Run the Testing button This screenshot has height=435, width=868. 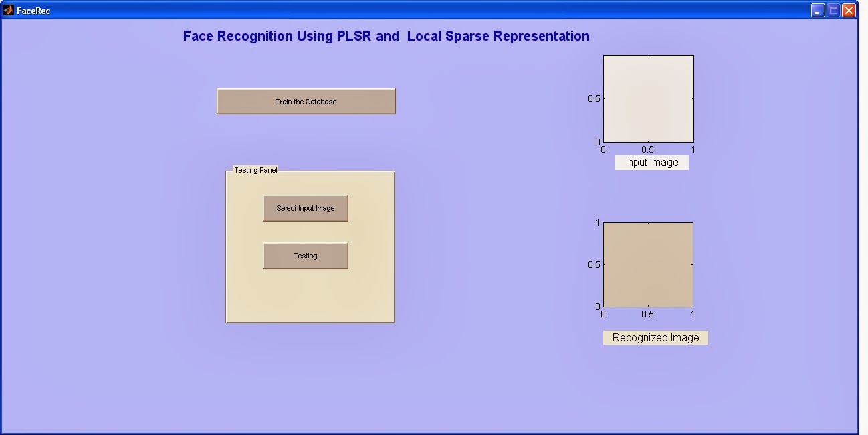(306, 256)
